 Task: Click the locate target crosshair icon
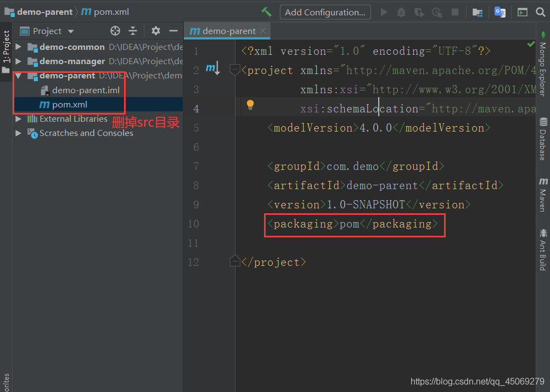pos(115,31)
